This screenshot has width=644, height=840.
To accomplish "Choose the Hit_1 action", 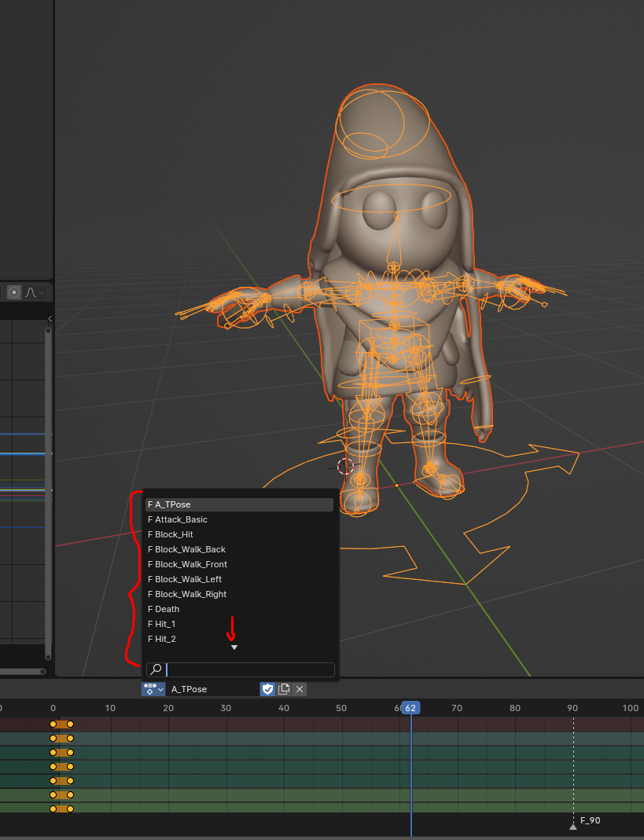I will [239, 625].
